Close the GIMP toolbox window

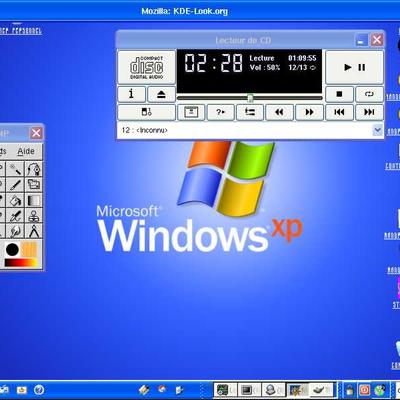coord(36,133)
